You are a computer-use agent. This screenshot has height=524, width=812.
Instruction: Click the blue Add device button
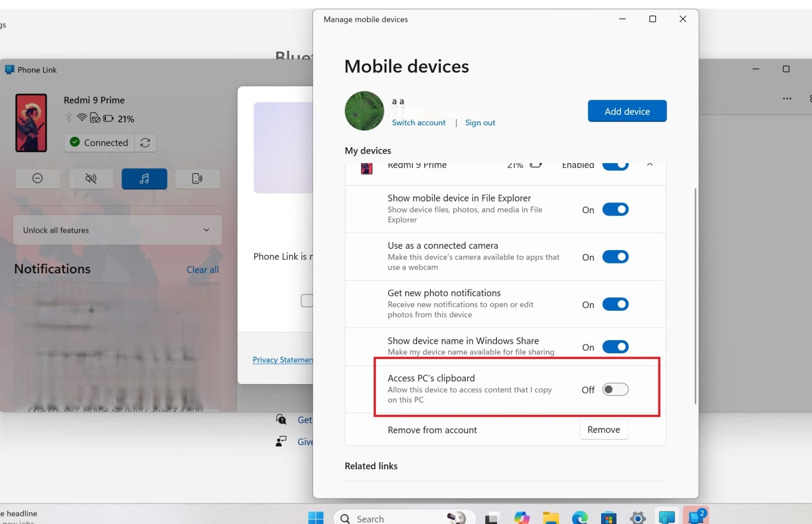click(627, 111)
